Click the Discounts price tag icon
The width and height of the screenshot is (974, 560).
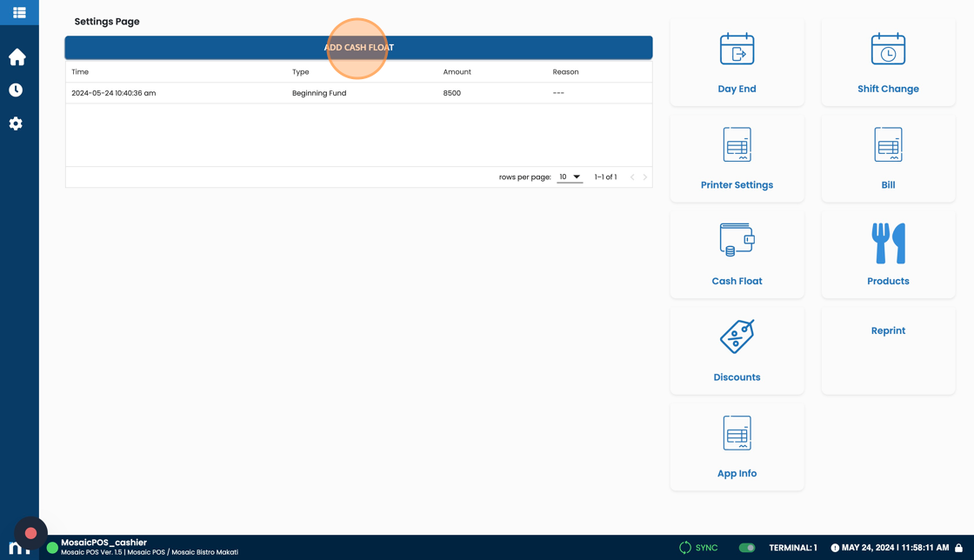737,337
